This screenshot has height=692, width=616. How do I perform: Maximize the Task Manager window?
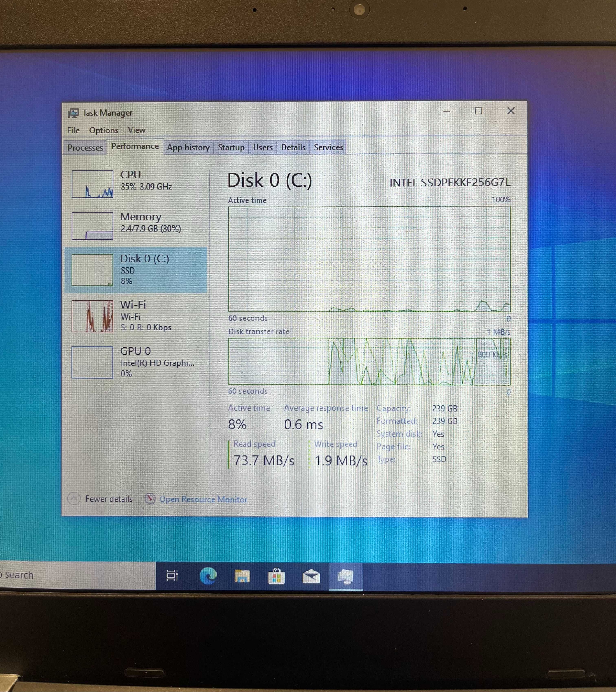[478, 111]
